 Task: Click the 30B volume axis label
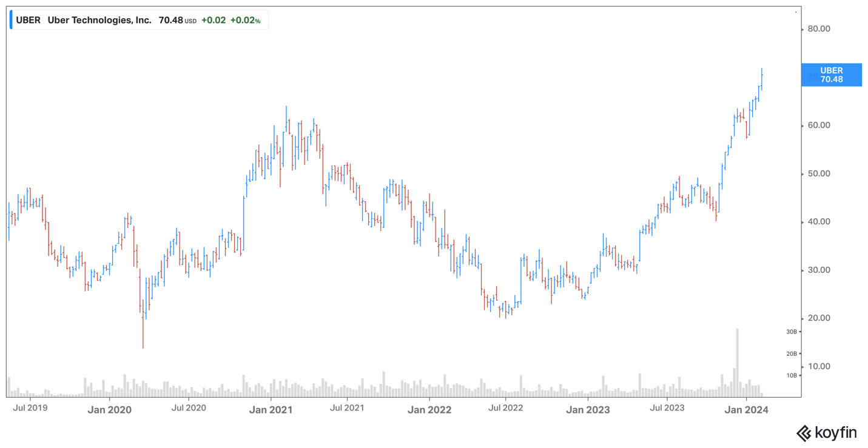coord(792,332)
